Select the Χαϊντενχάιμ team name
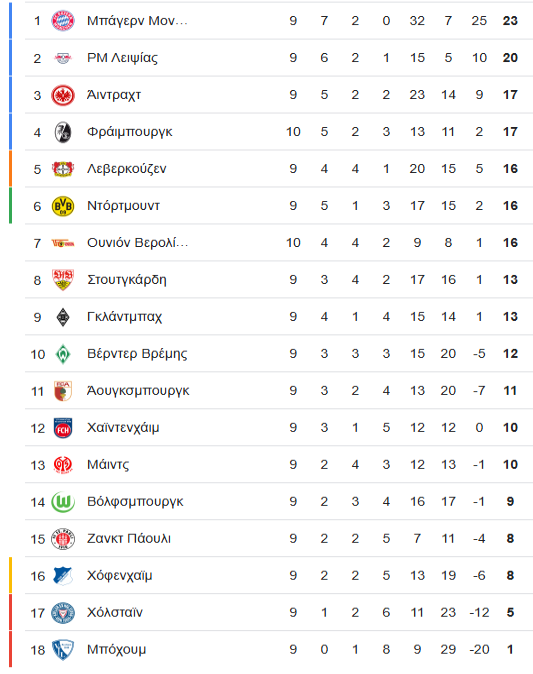The width and height of the screenshot is (533, 674). point(123,428)
